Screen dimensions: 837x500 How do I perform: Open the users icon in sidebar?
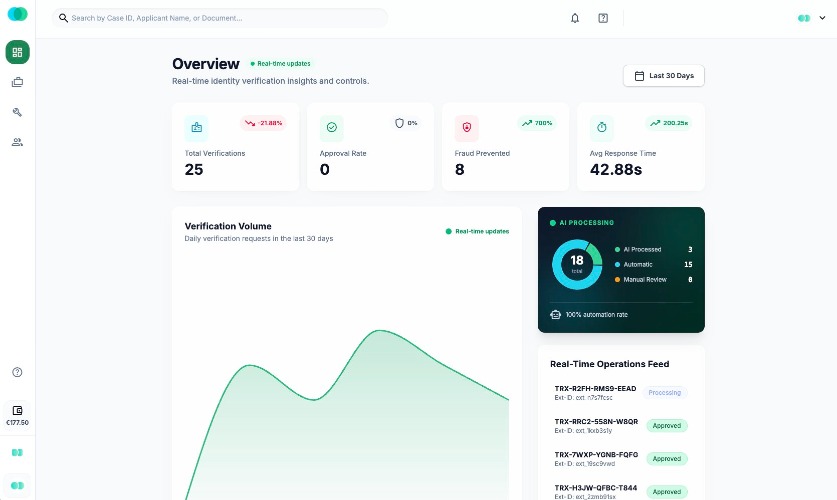point(18,142)
